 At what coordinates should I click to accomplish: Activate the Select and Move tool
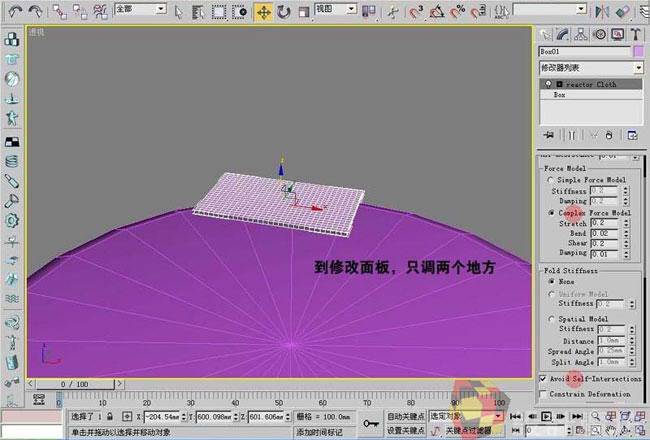coord(263,12)
